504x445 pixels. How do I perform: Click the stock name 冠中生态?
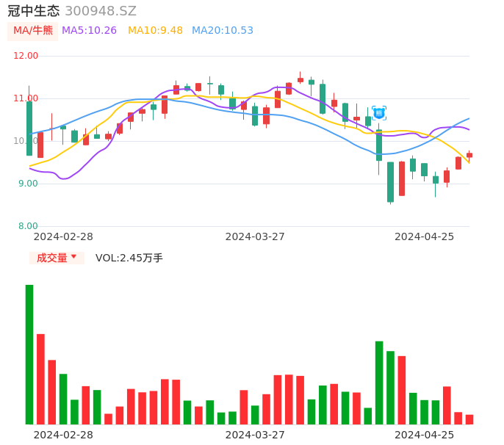click(33, 11)
